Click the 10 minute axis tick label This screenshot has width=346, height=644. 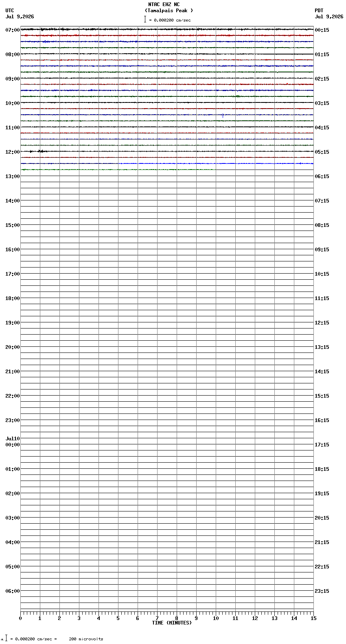(x=216, y=618)
